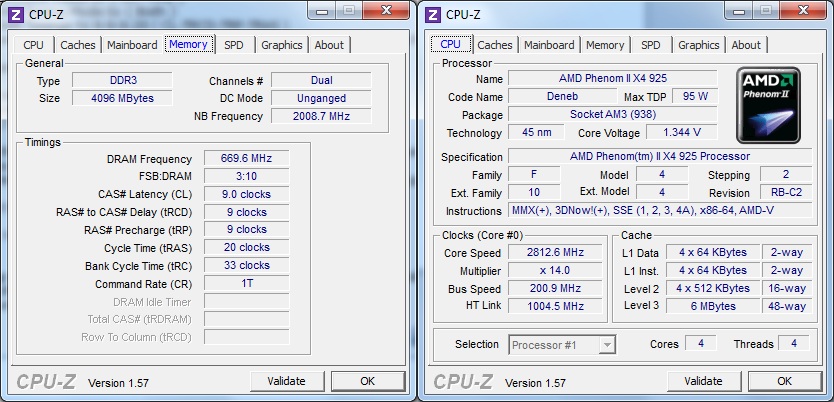Open the SPD tab in the left window
This screenshot has width=834, height=402.
pyautogui.click(x=233, y=45)
